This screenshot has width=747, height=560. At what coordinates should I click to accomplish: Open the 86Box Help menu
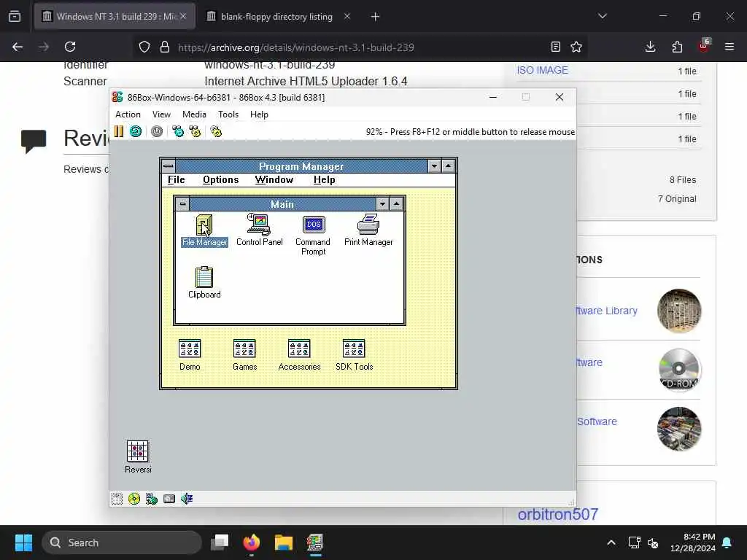coord(259,114)
